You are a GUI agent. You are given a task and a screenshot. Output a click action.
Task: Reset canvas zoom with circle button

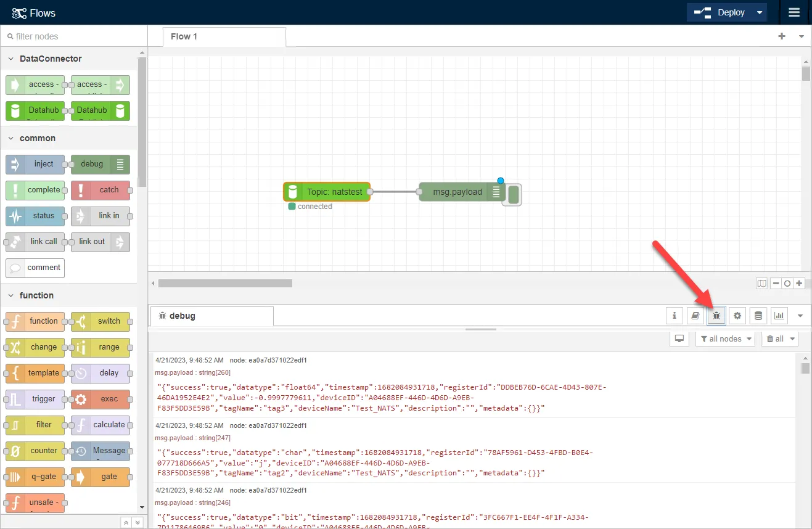tap(787, 284)
